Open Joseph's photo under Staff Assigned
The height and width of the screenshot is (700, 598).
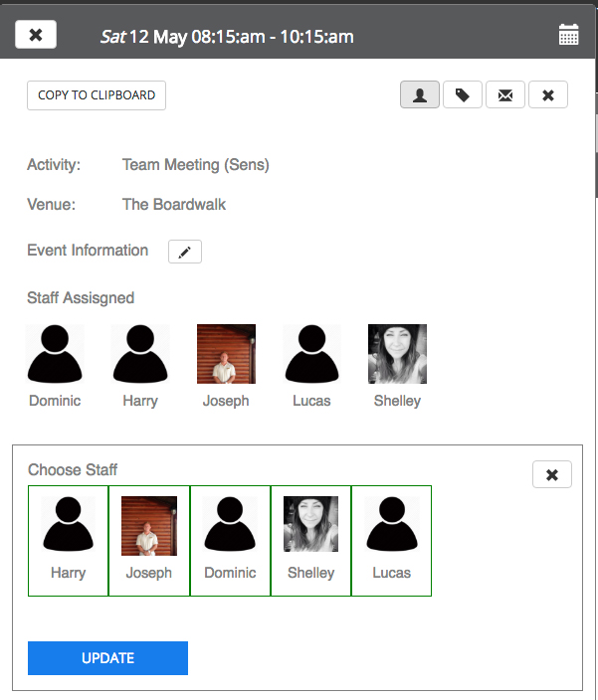coord(226,354)
